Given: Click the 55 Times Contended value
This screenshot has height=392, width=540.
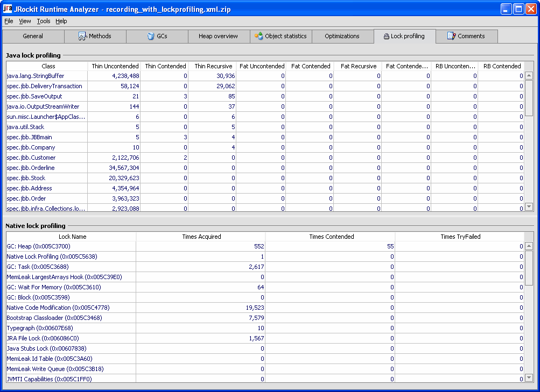Looking at the screenshot, I should coord(390,246).
